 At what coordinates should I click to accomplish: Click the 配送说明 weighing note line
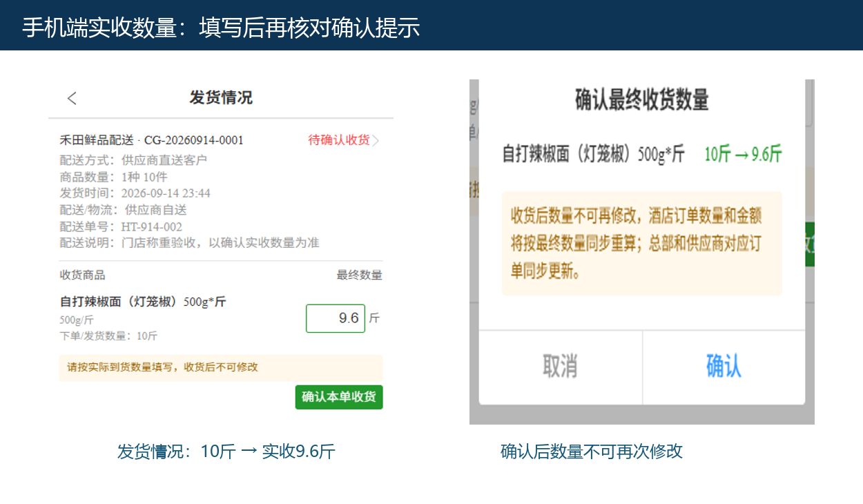190,243
